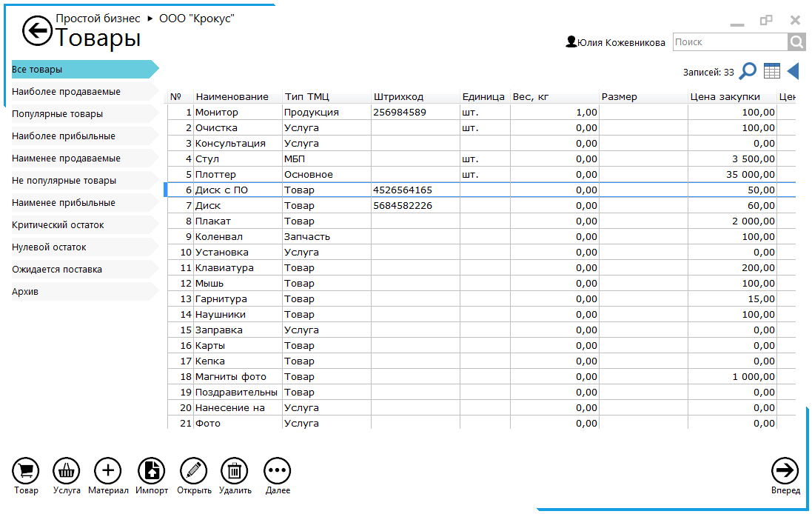Select the Плакат product
Viewport: 812px width, 514px height.
pyautogui.click(x=482, y=221)
